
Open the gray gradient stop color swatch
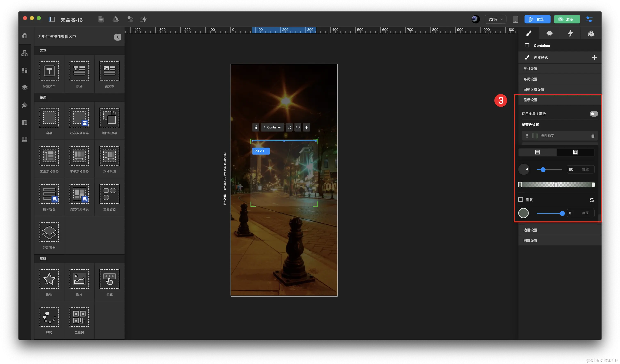coord(523,213)
